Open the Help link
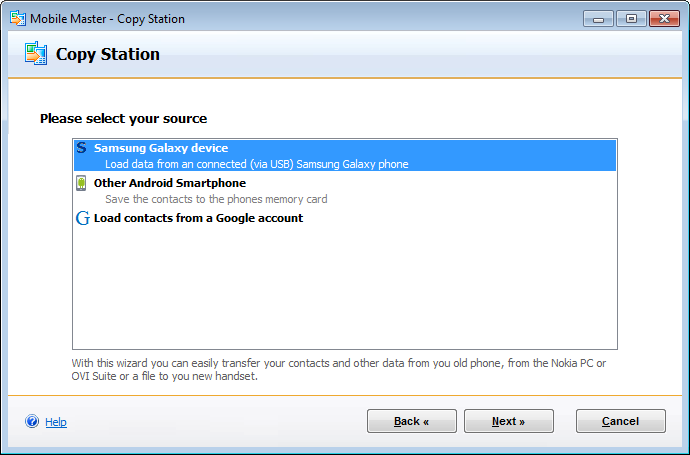 click(x=56, y=422)
